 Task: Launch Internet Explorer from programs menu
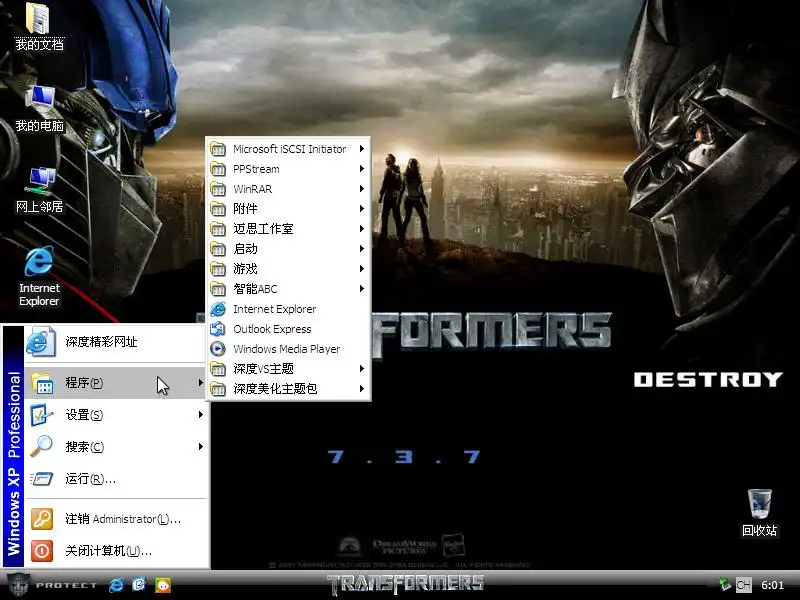click(288, 309)
